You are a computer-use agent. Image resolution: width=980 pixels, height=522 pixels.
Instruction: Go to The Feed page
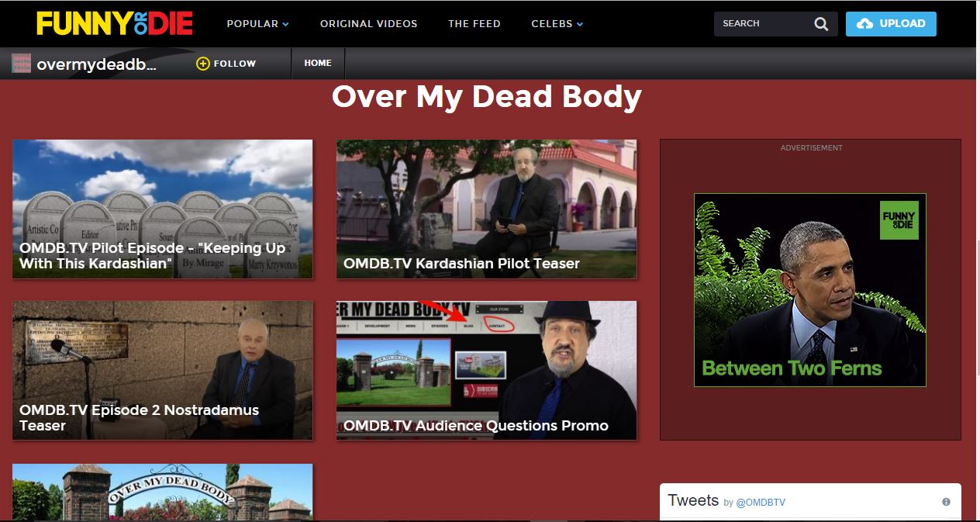(474, 24)
